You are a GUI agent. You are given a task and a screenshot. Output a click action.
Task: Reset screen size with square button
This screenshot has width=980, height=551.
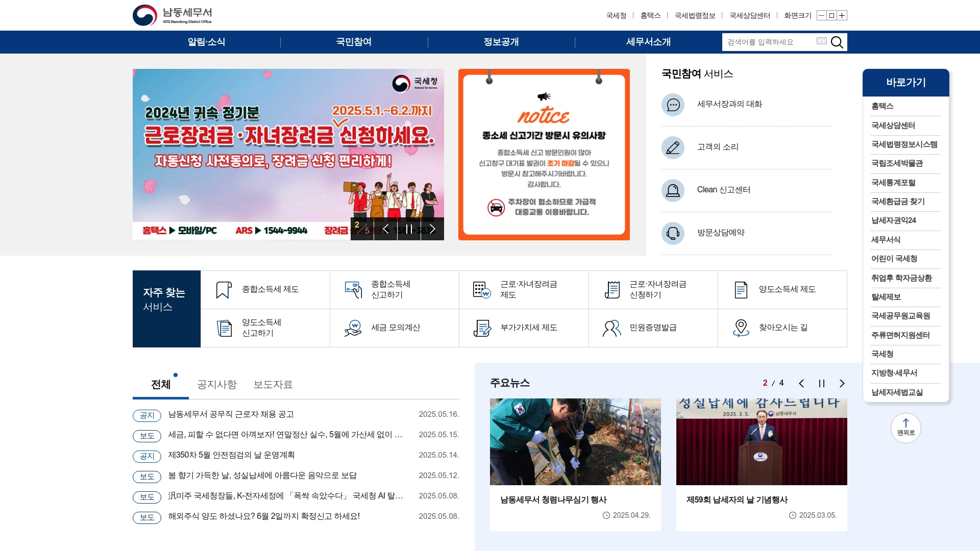(831, 15)
